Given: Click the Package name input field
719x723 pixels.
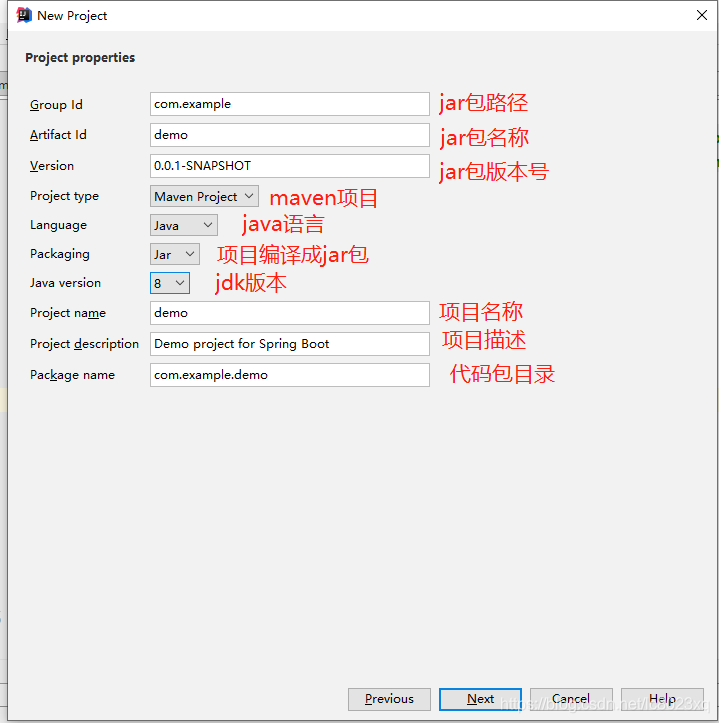Looking at the screenshot, I should click(x=290, y=374).
